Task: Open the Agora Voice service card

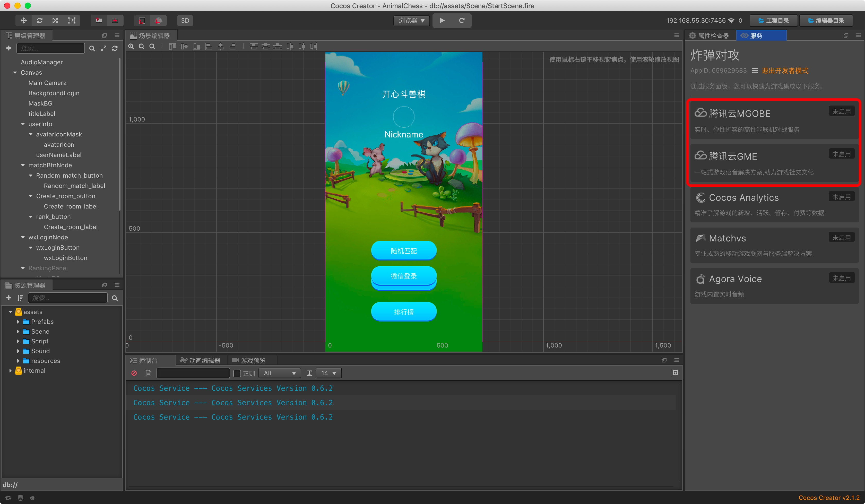Action: coord(774,286)
